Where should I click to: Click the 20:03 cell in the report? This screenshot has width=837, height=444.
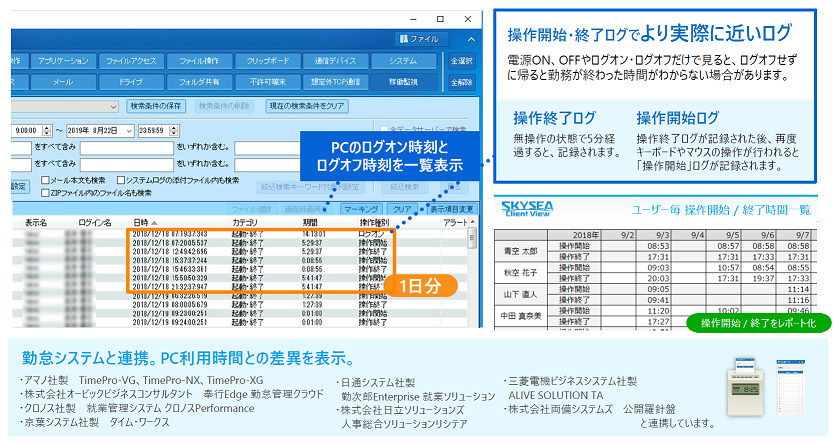pos(658,278)
